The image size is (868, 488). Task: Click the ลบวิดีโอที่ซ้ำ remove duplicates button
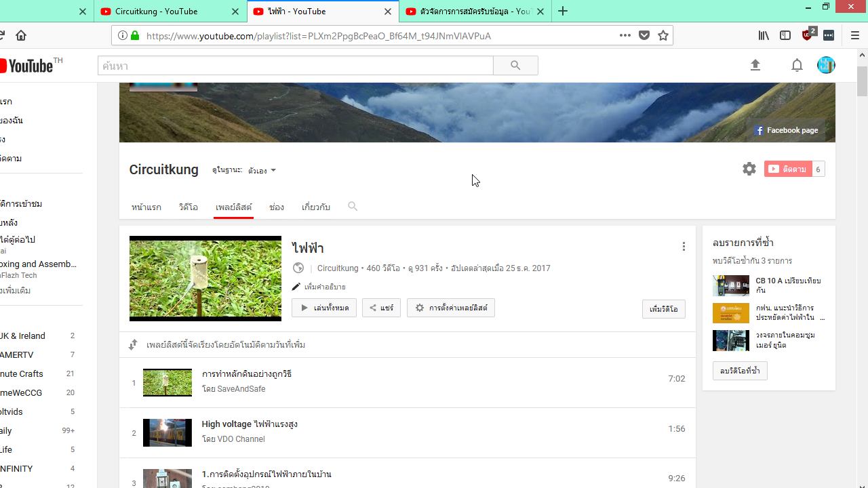pos(740,371)
